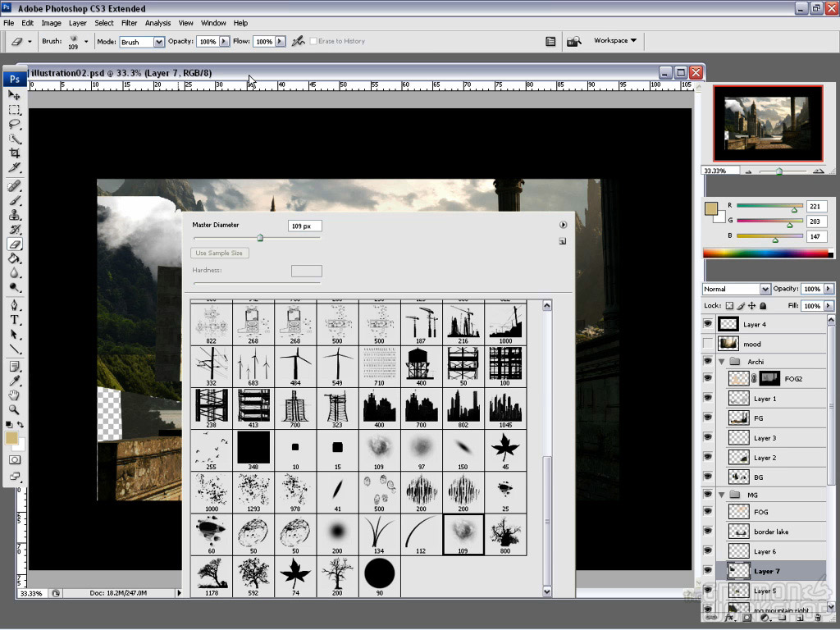Select the Lasso tool
This screenshot has width=840, height=630.
point(15,125)
